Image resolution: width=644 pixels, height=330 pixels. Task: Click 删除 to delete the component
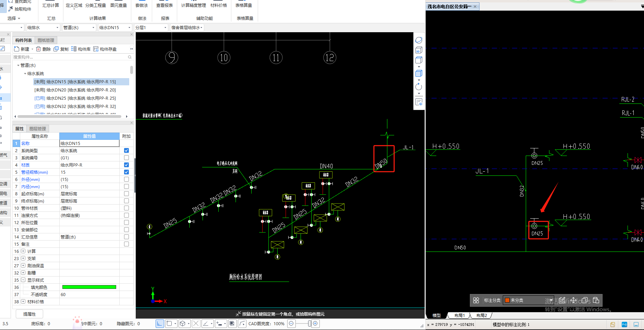click(x=44, y=49)
